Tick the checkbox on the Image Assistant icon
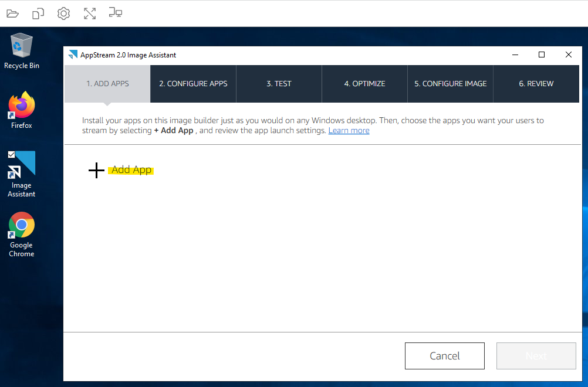This screenshot has height=387, width=588. [11, 154]
